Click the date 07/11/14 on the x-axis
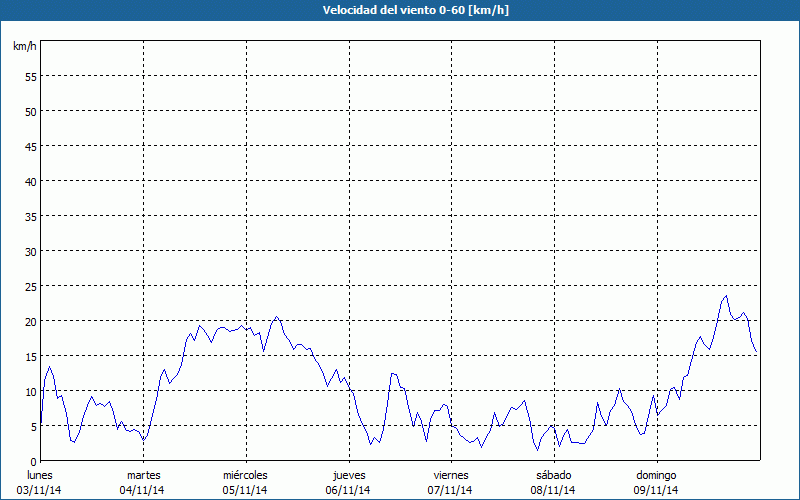 [x=451, y=490]
